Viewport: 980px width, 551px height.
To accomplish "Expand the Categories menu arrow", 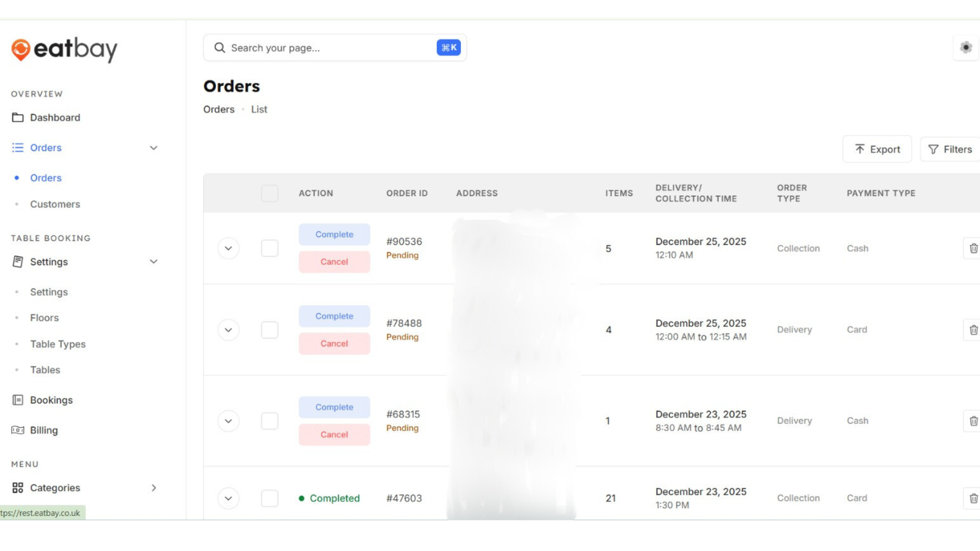I will (153, 488).
